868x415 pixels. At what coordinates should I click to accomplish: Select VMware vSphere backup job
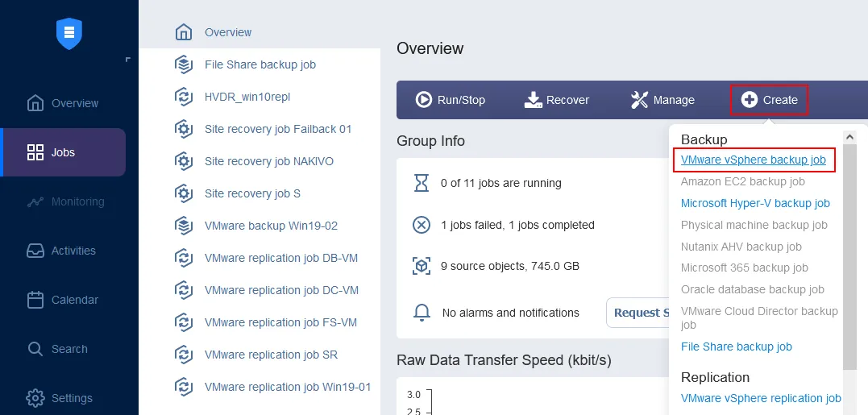tap(753, 160)
